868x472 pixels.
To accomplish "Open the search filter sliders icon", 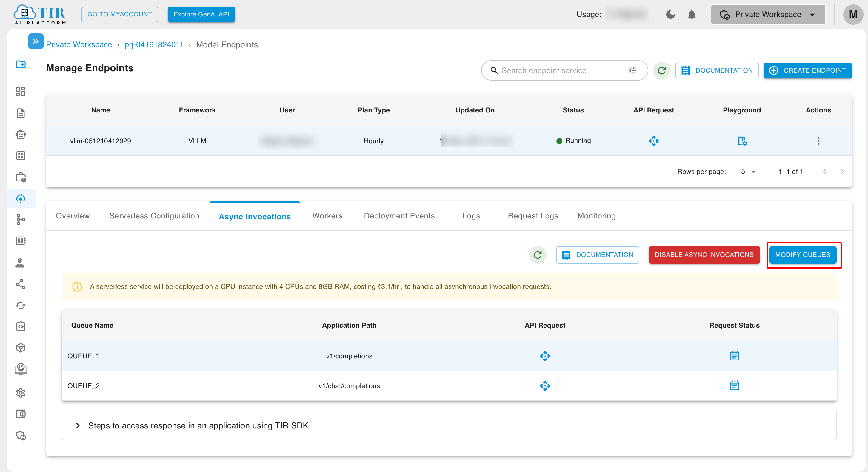I will tap(632, 70).
